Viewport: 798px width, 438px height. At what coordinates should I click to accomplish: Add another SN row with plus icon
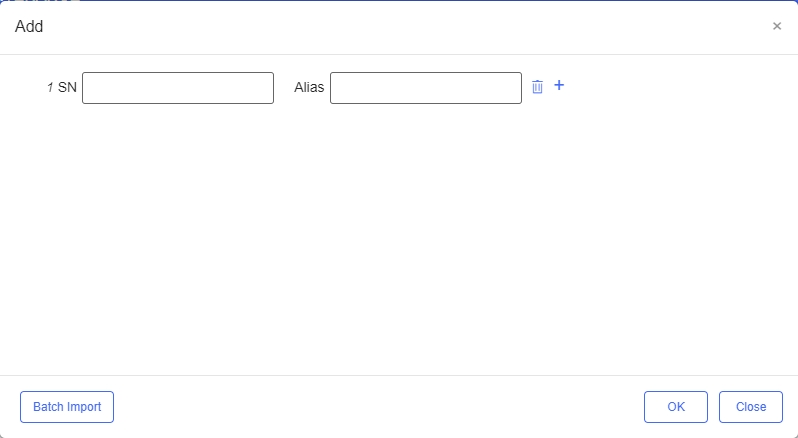pos(559,85)
